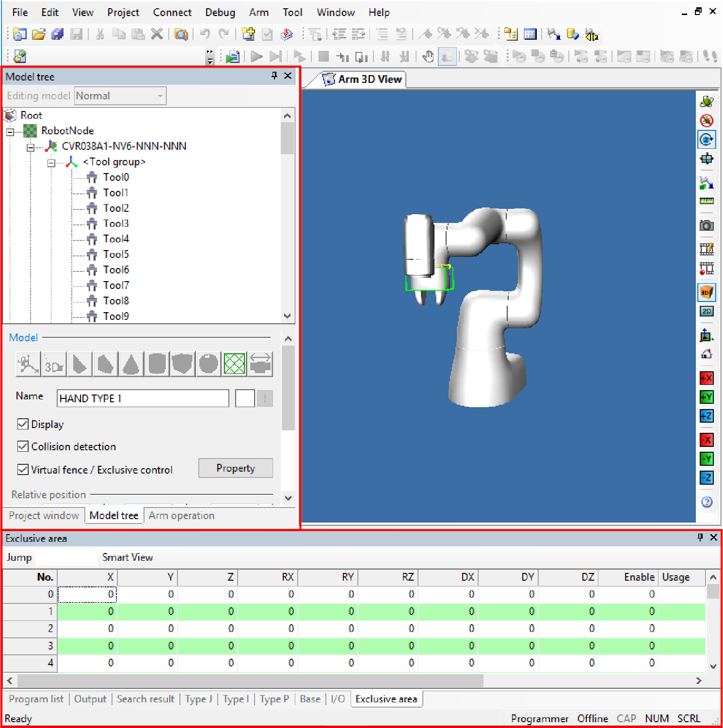723x728 pixels.
Task: Click the green +Y view direction icon
Action: point(707,397)
